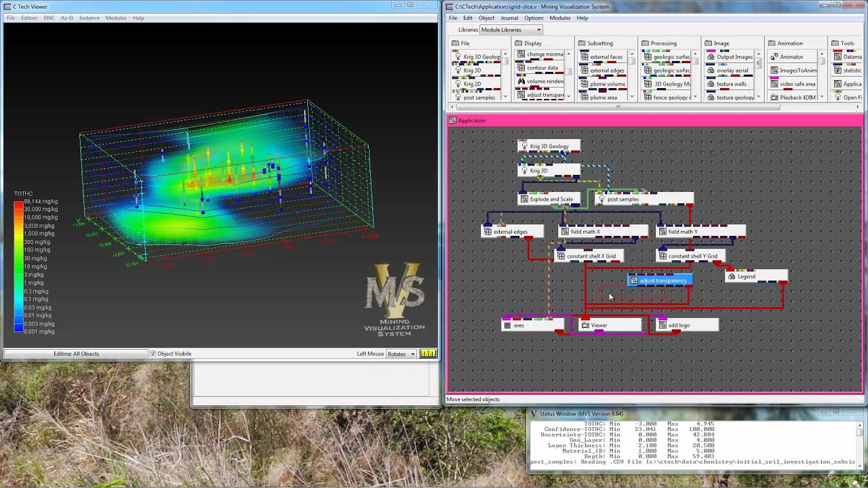Select the field math Y node
Image resolution: width=868 pixels, height=488 pixels.
(x=701, y=232)
